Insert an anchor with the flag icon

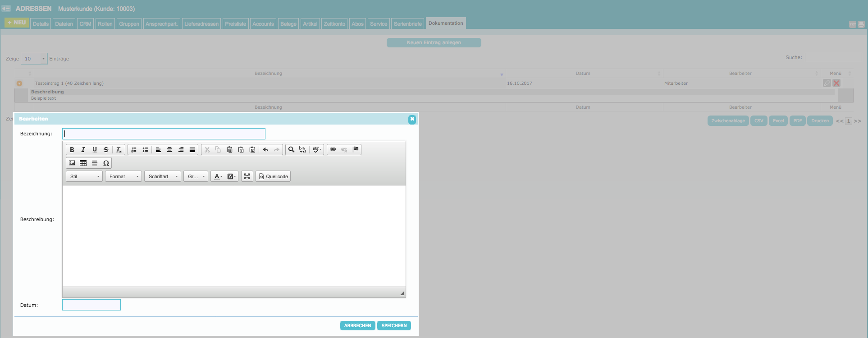pyautogui.click(x=356, y=150)
